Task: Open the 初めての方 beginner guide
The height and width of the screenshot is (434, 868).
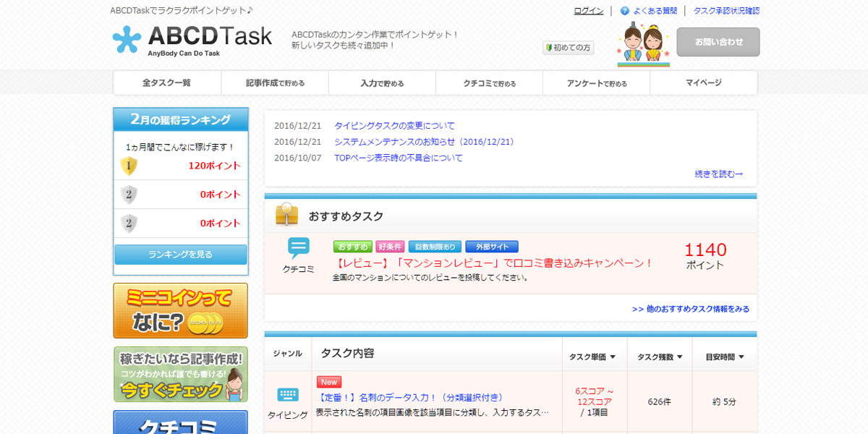Action: 568,48
